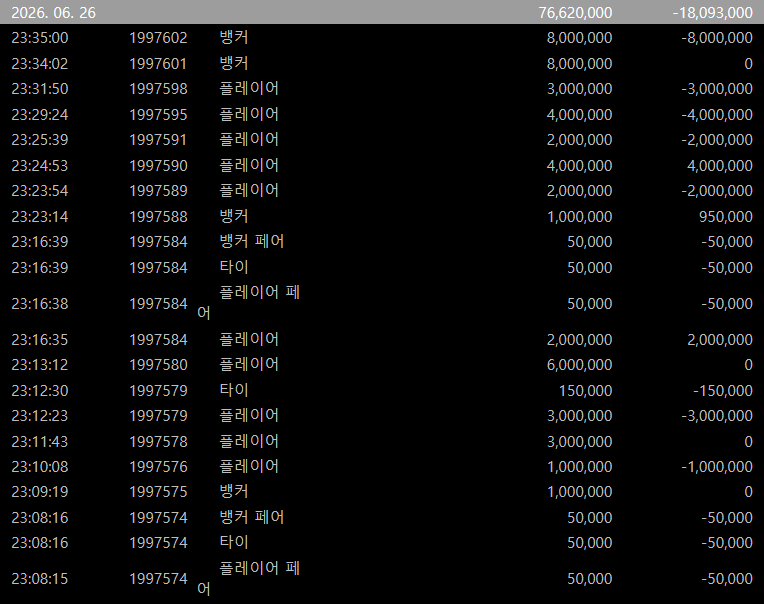This screenshot has width=764, height=604.
Task: Click round number 1997598
Action: pyautogui.click(x=158, y=89)
